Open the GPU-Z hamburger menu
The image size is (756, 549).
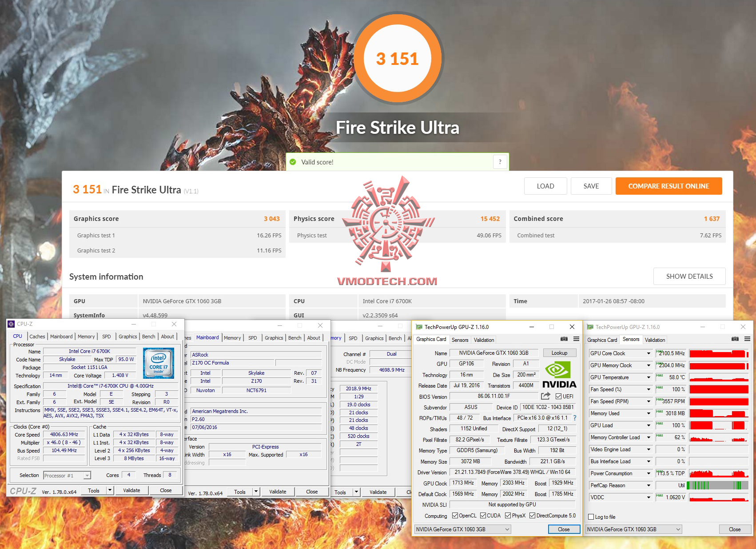click(x=576, y=339)
